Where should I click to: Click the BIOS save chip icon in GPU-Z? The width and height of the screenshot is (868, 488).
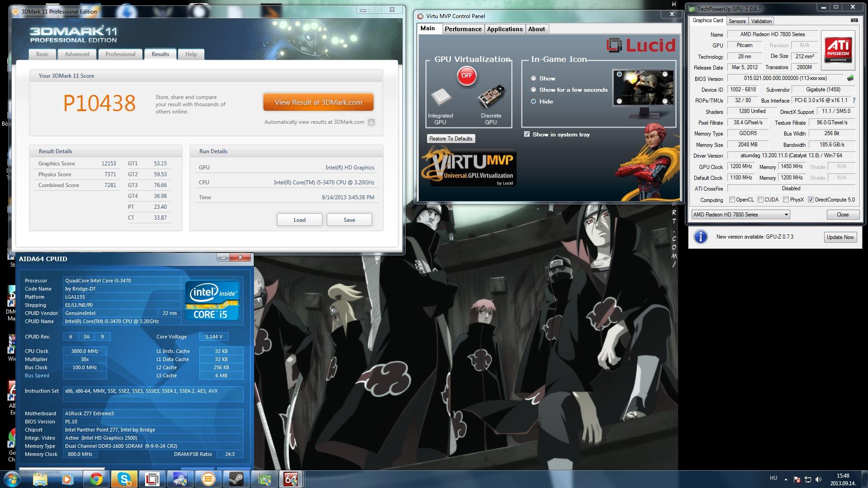[850, 78]
